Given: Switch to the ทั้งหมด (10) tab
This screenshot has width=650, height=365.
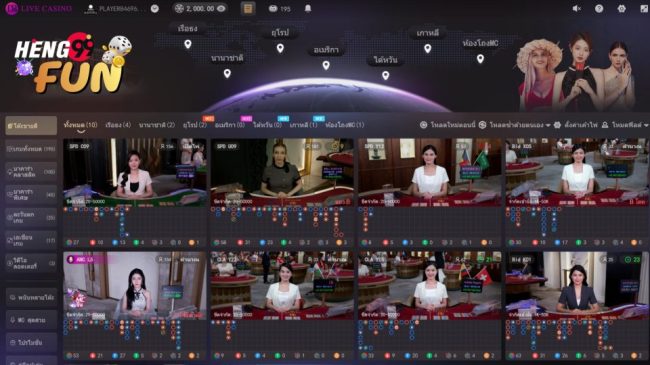Looking at the screenshot, I should click(81, 125).
